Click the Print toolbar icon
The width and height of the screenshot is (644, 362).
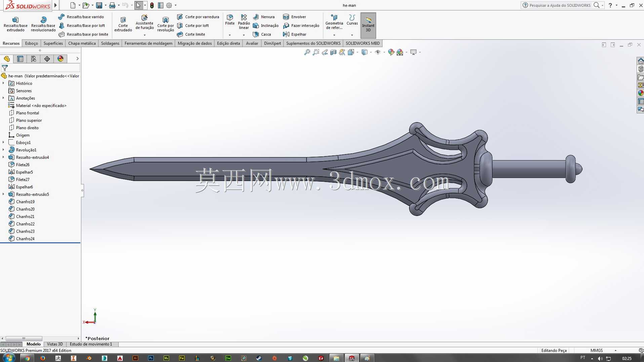[112, 5]
